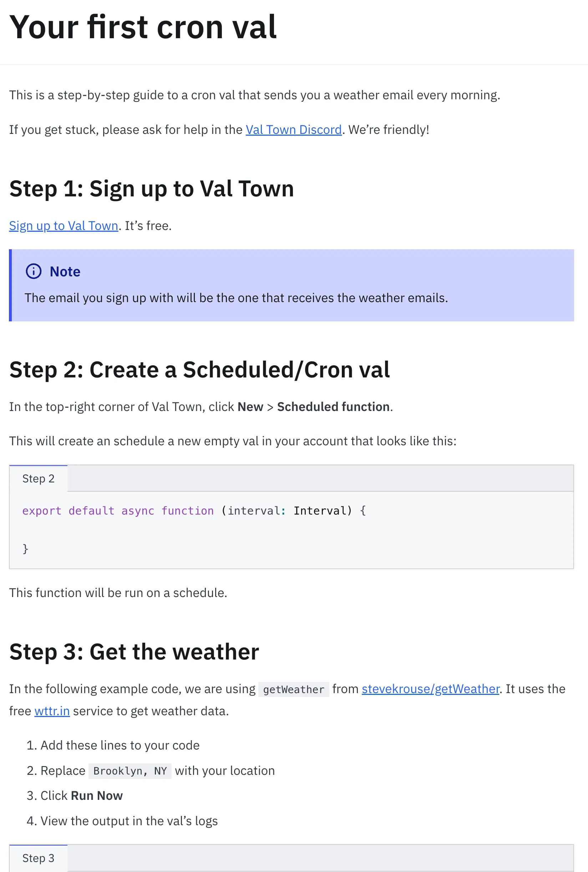Click the Brooklyn, NY code snippet
This screenshot has height=872, width=588.
click(130, 771)
